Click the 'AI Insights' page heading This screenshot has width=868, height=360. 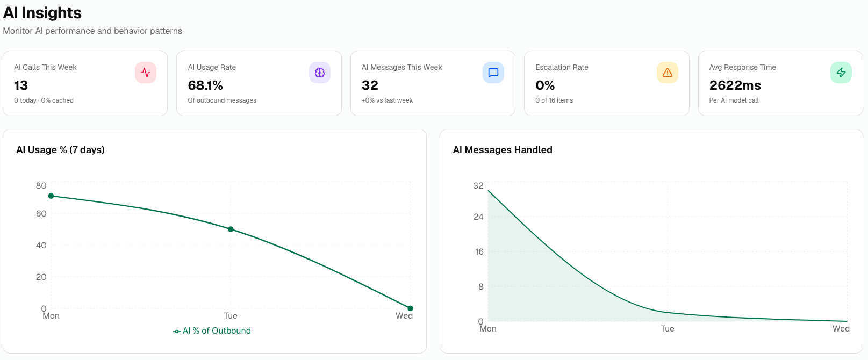[42, 13]
